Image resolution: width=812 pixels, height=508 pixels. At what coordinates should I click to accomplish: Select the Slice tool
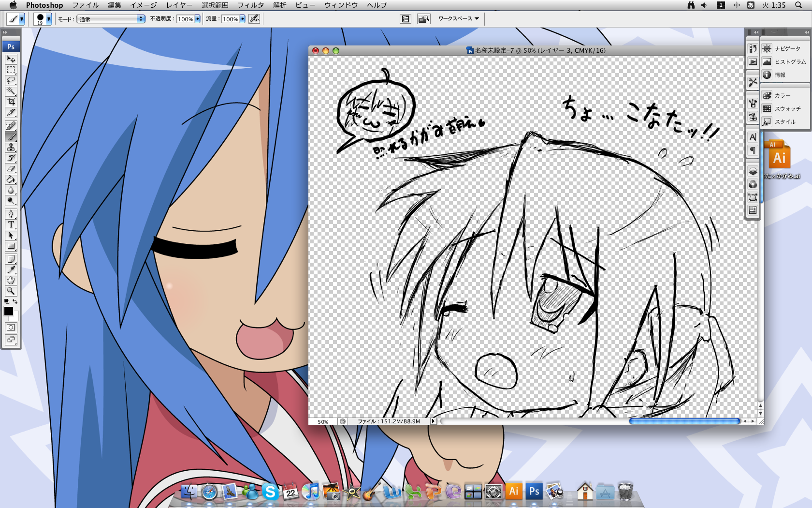click(x=11, y=112)
